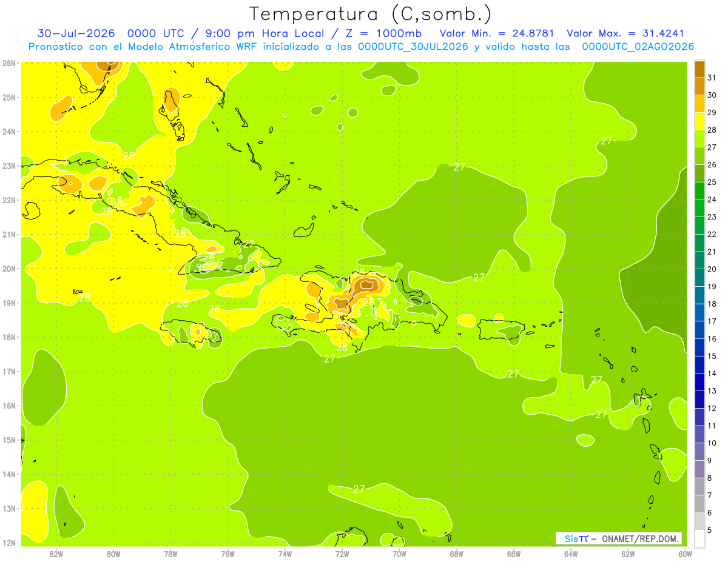Click the "82W" longitude axis label
Viewport: 728px width, 562px height.
click(56, 554)
